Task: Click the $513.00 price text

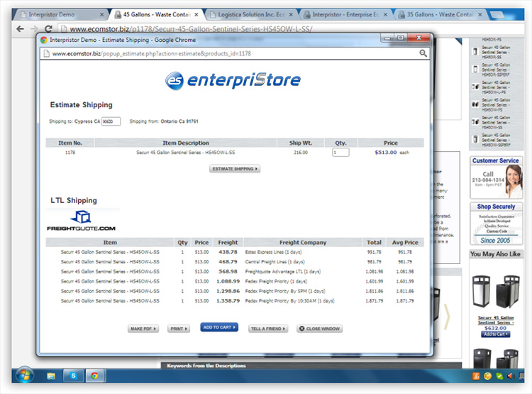Action: [x=385, y=153]
